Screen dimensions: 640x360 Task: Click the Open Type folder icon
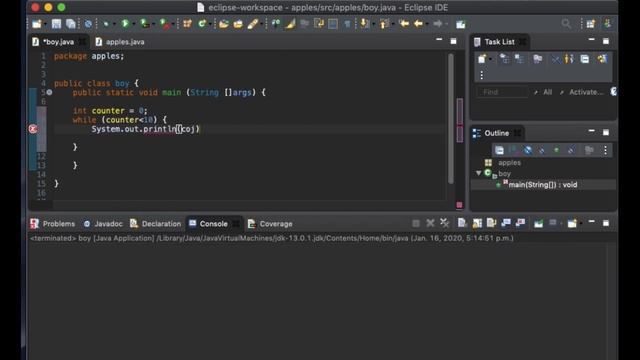224,24
